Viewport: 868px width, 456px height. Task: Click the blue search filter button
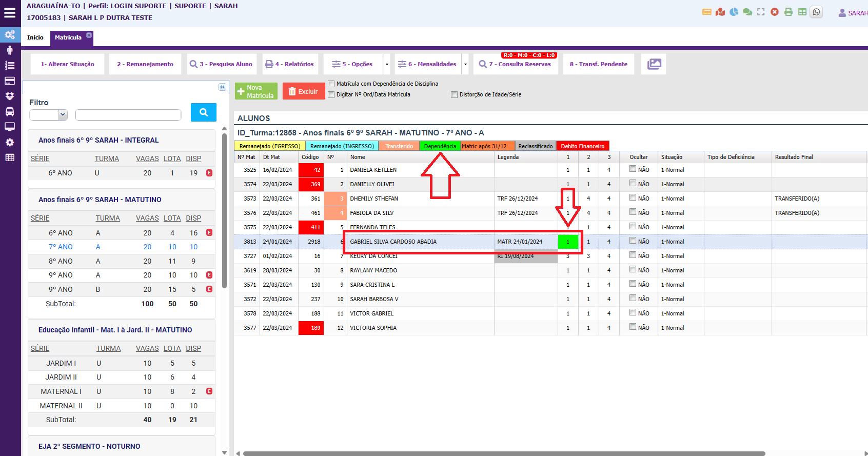204,112
